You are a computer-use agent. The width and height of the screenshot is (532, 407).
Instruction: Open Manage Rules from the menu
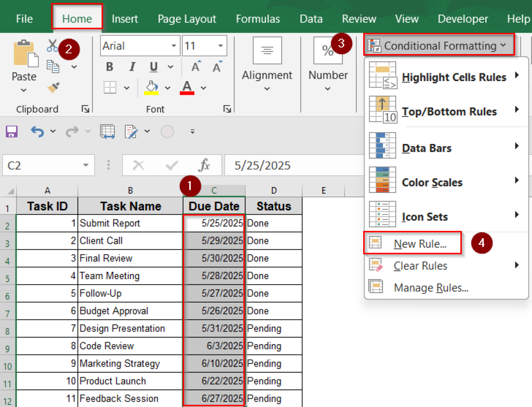[431, 287]
